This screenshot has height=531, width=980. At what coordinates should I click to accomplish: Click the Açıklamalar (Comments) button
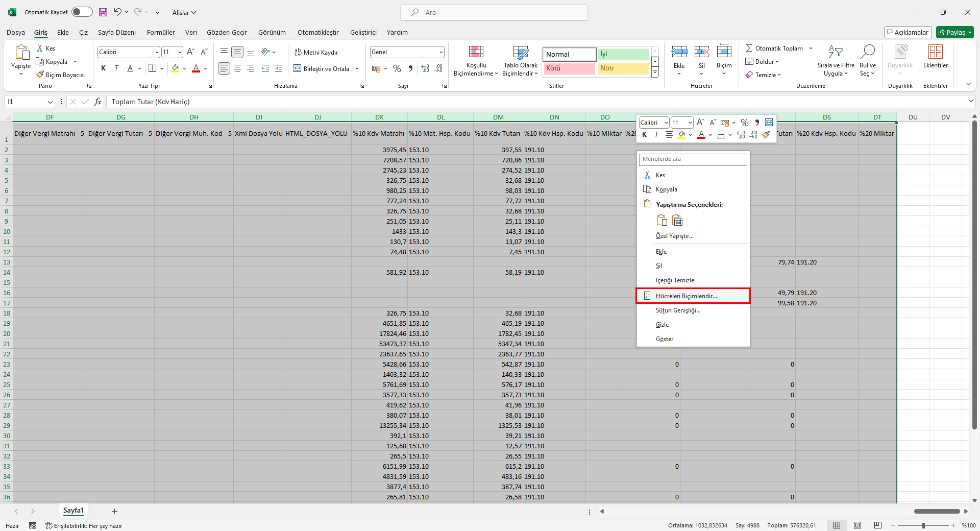[908, 32]
